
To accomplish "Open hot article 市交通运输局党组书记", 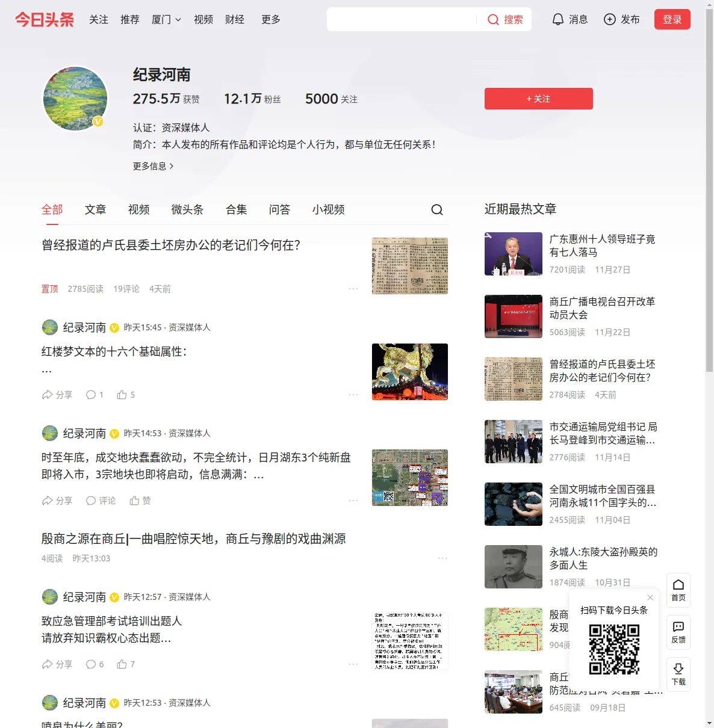I will [x=604, y=433].
